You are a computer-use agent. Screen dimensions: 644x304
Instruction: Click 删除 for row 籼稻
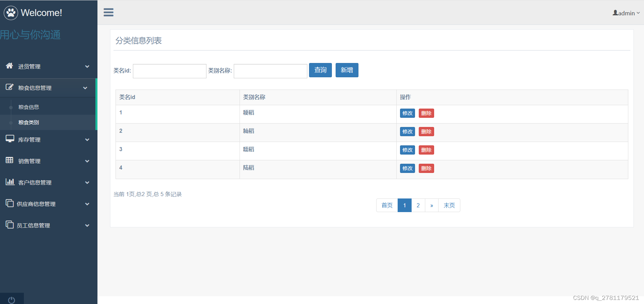tap(426, 132)
